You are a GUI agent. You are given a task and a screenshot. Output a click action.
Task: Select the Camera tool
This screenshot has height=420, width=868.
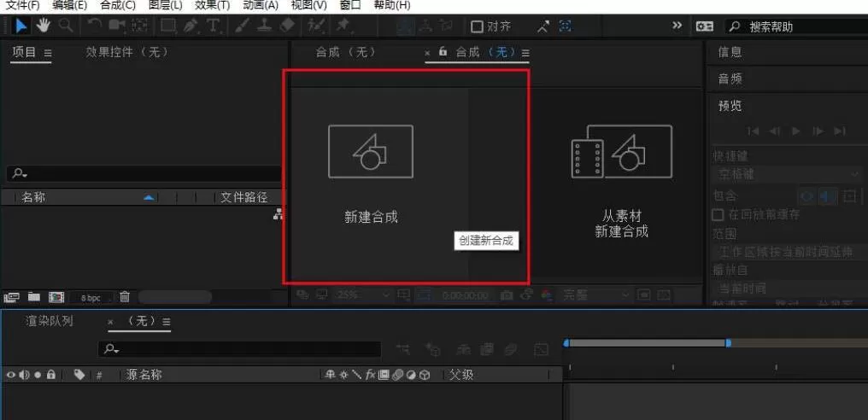pyautogui.click(x=117, y=26)
